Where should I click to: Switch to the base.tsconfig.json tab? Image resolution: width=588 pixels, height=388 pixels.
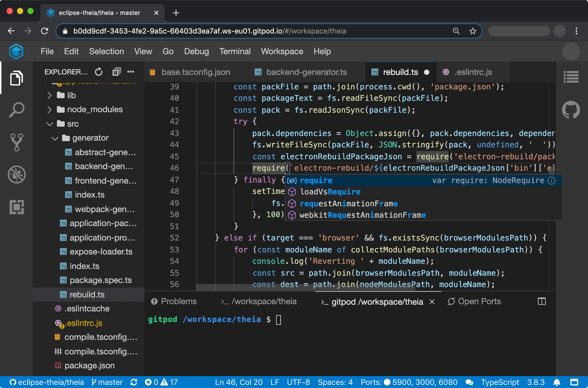[195, 72]
